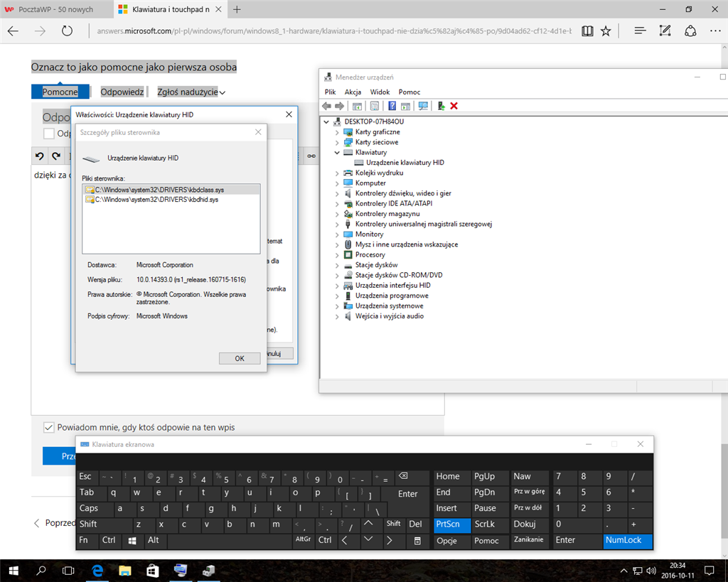Open the Windows Store taskbar icon
728x582 pixels.
coord(152,571)
